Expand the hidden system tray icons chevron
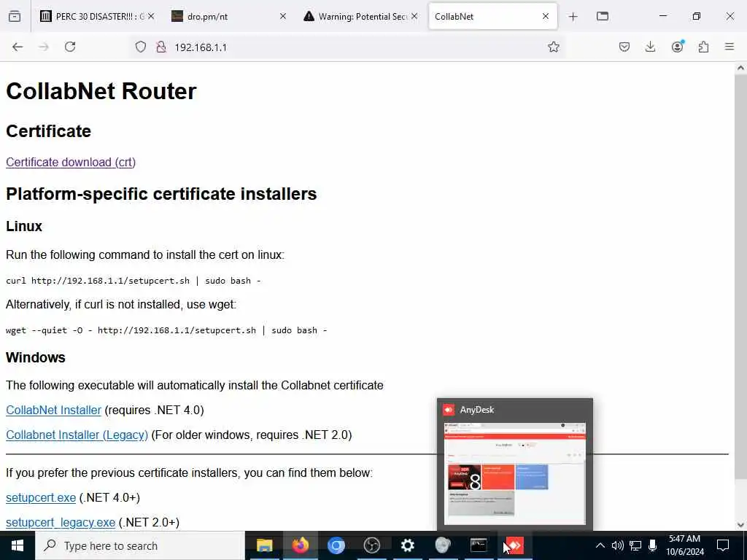 click(x=600, y=545)
